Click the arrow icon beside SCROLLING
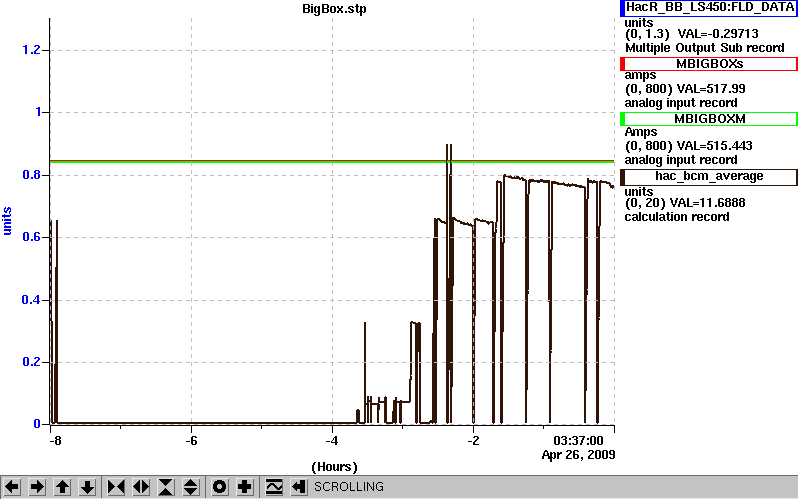This screenshot has width=798, height=499. tap(299, 487)
